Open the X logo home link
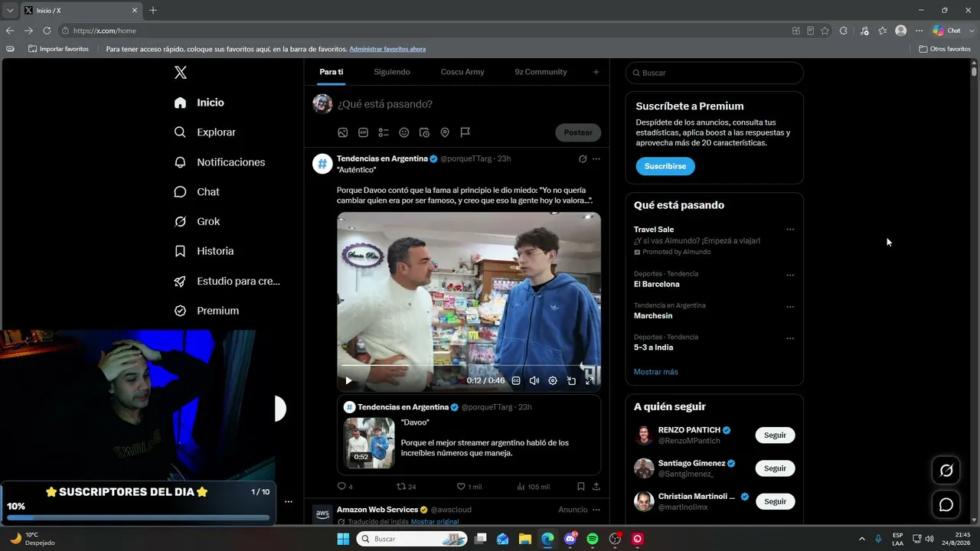The width and height of the screenshot is (980, 551). tap(181, 73)
